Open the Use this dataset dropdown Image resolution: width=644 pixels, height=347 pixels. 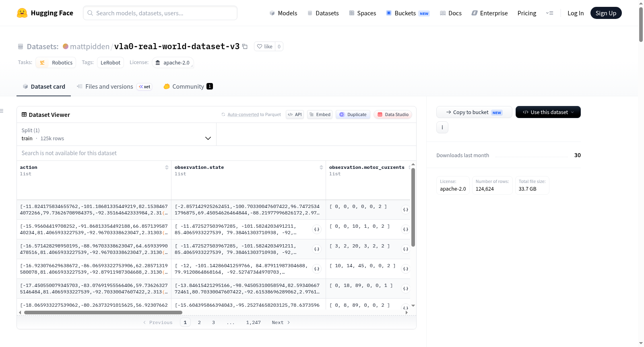click(548, 112)
